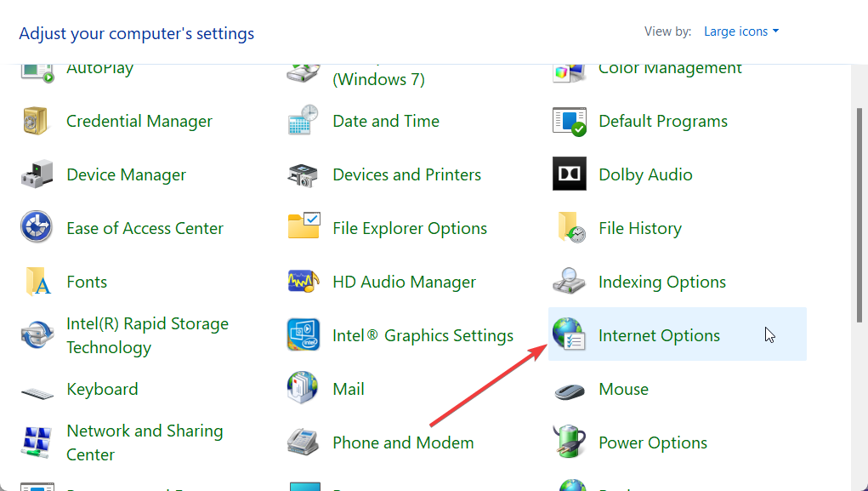Click the Phone and Modem icon
Screen dimensions: 868x491
point(304,442)
